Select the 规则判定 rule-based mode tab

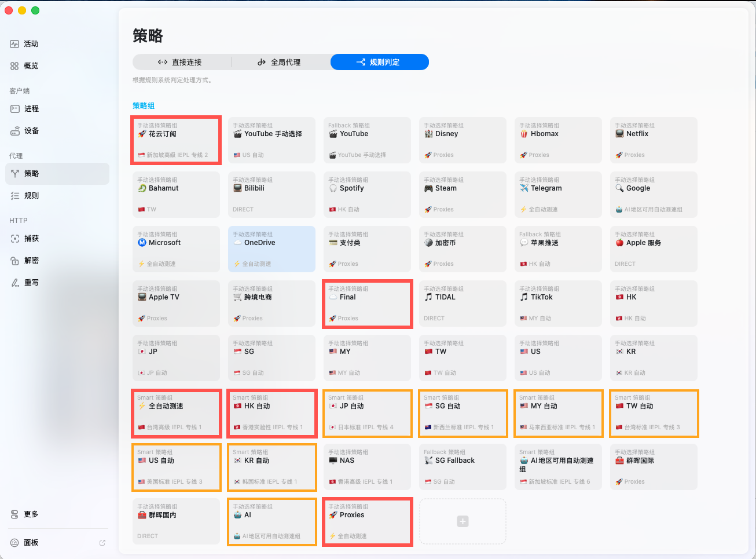380,62
